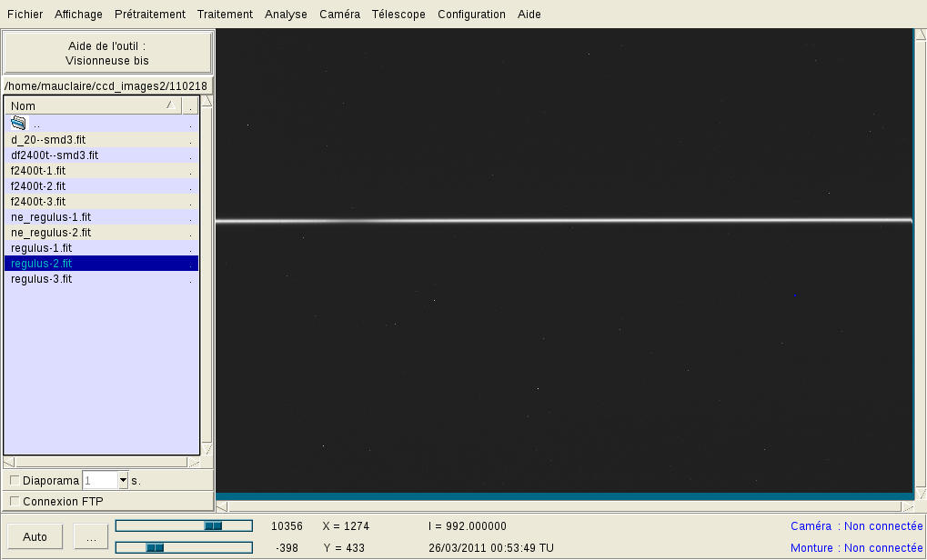
Task: Click the file list horizontal scrollbar
Action: (102, 462)
